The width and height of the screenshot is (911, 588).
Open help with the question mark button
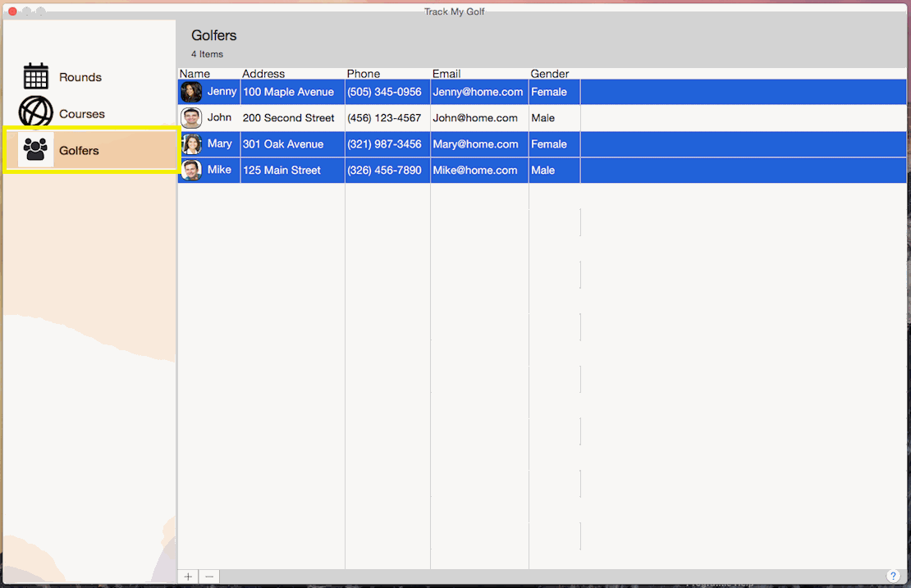coord(893,577)
